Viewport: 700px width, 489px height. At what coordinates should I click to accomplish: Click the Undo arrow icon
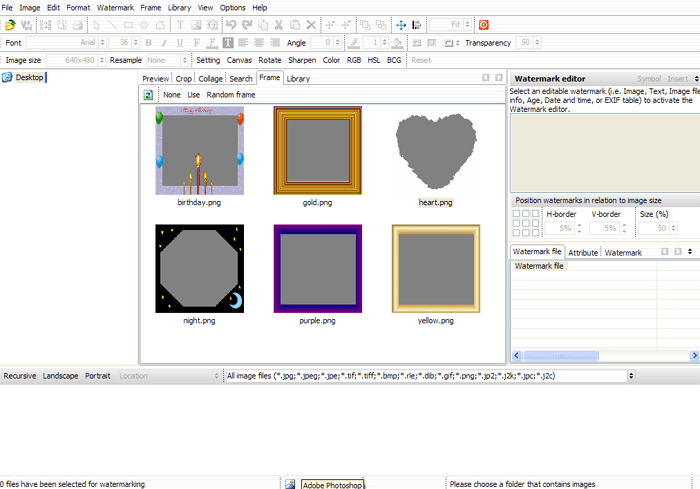coord(231,25)
